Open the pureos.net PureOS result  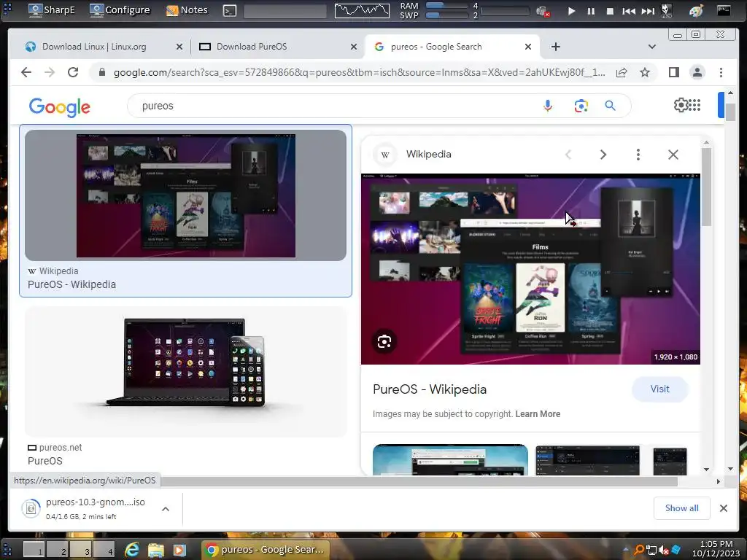tap(44, 461)
